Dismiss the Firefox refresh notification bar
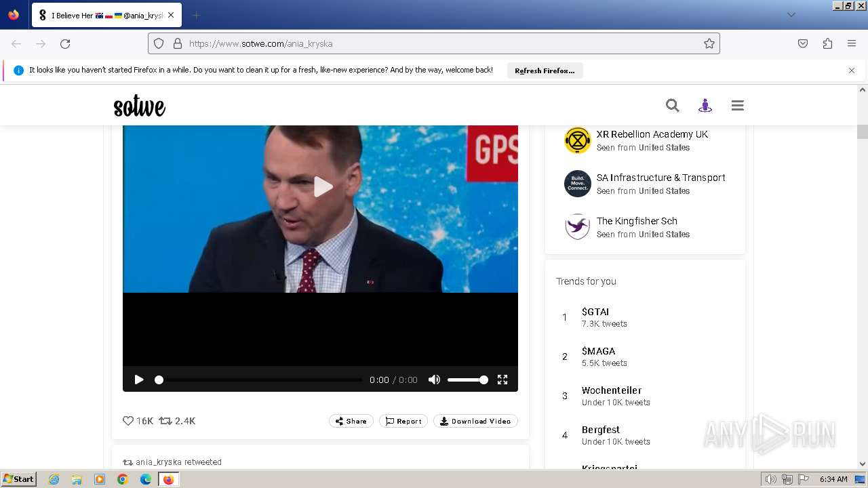Viewport: 868px width, 488px height. tap(852, 70)
